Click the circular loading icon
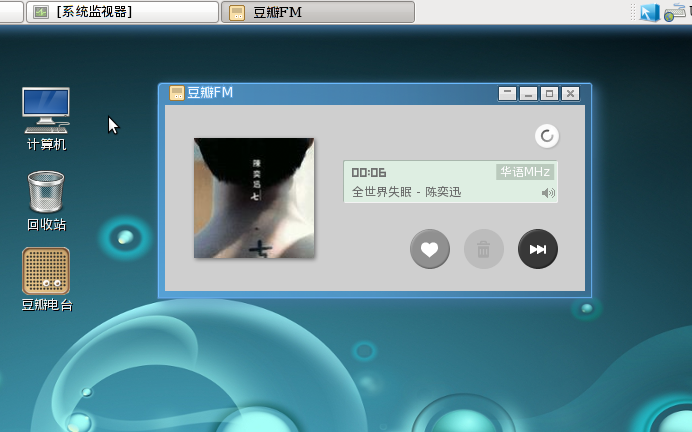The height and width of the screenshot is (432, 692). pos(547,136)
